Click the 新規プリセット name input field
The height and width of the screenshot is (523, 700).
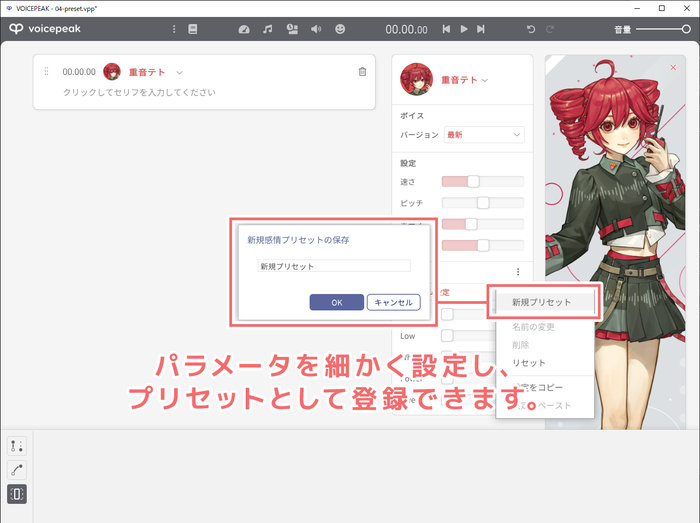tap(334, 266)
